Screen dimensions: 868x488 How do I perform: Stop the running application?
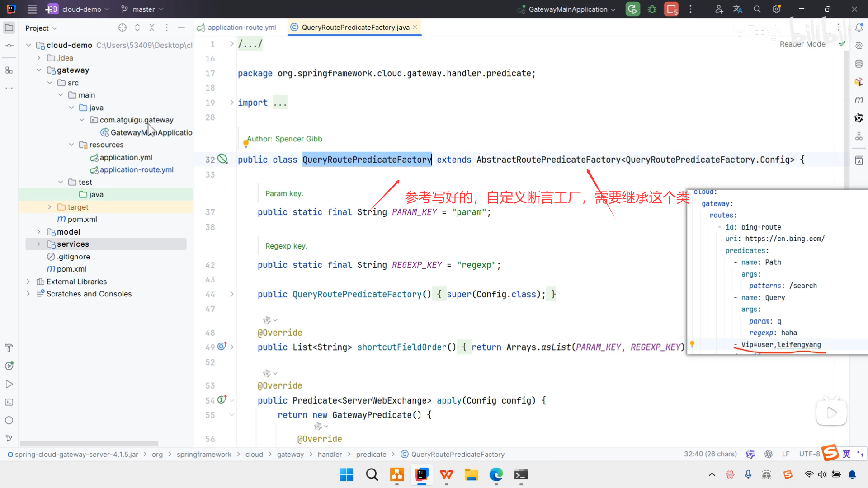pyautogui.click(x=671, y=9)
